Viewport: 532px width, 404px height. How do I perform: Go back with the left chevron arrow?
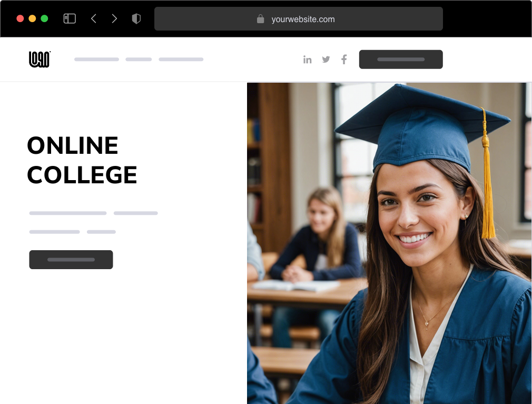94,18
